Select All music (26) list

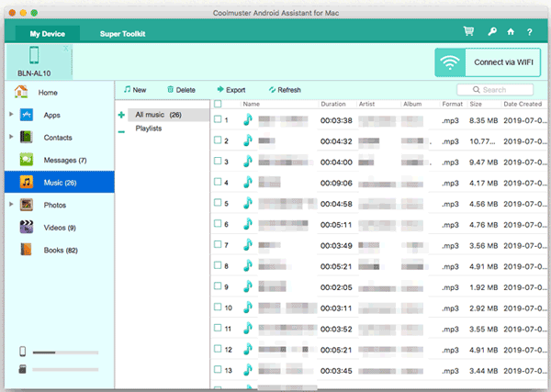(x=168, y=115)
